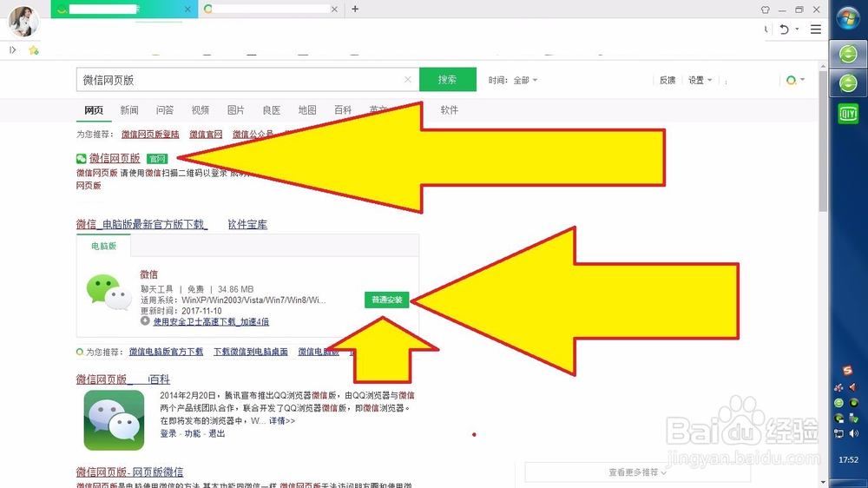Open the user avatar profile picture
The width and height of the screenshot is (868, 488).
[x=23, y=21]
